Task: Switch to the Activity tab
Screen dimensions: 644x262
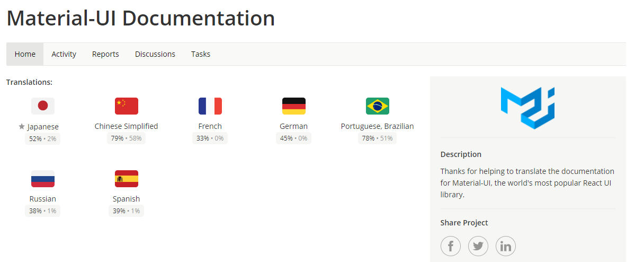Action: [x=64, y=54]
